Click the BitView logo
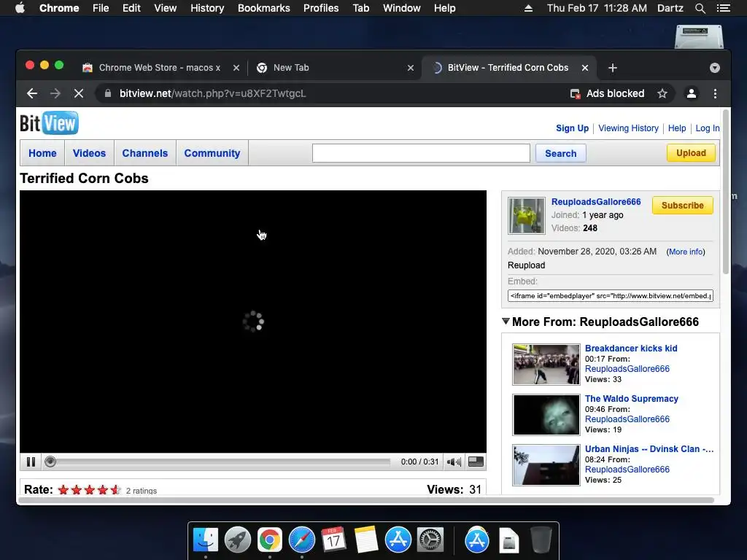Screen dimensions: 747x560 49,123
